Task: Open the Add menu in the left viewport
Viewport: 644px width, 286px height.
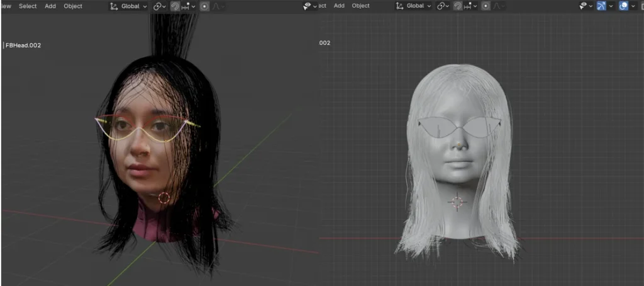Action: 50,6
